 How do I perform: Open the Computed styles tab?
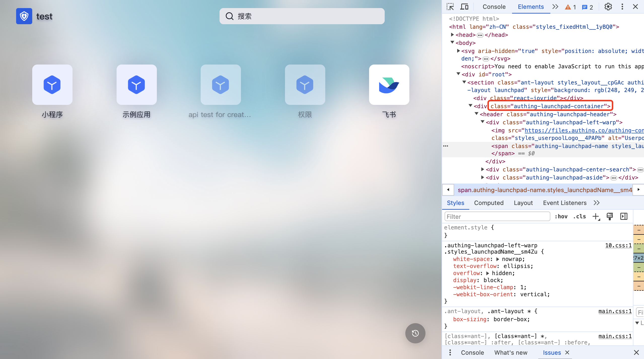tap(489, 203)
